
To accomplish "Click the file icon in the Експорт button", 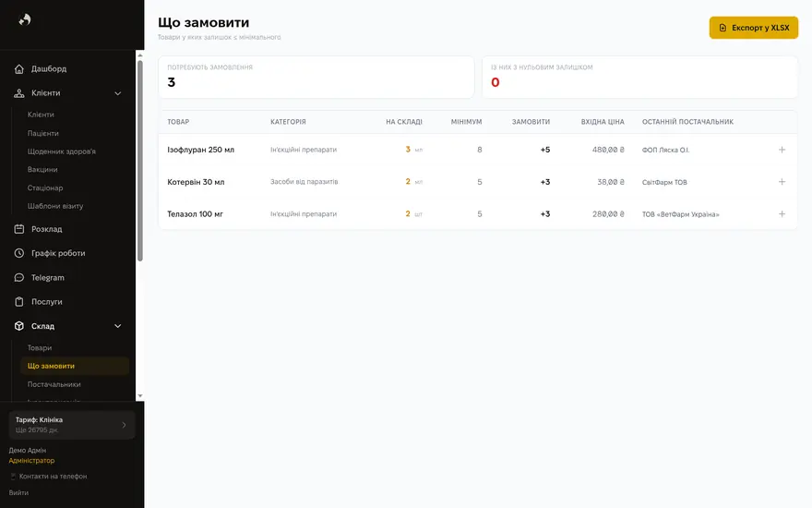I will (x=722, y=28).
